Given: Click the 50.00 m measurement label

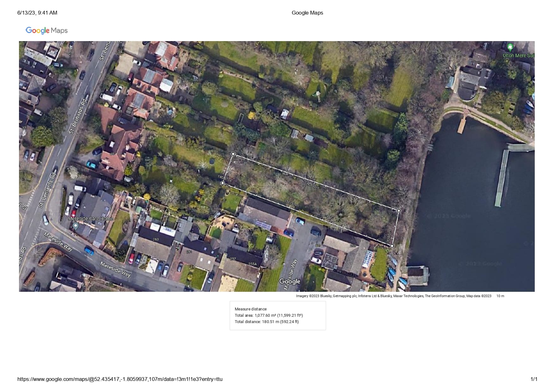Looking at the screenshot, I should coord(313,186).
